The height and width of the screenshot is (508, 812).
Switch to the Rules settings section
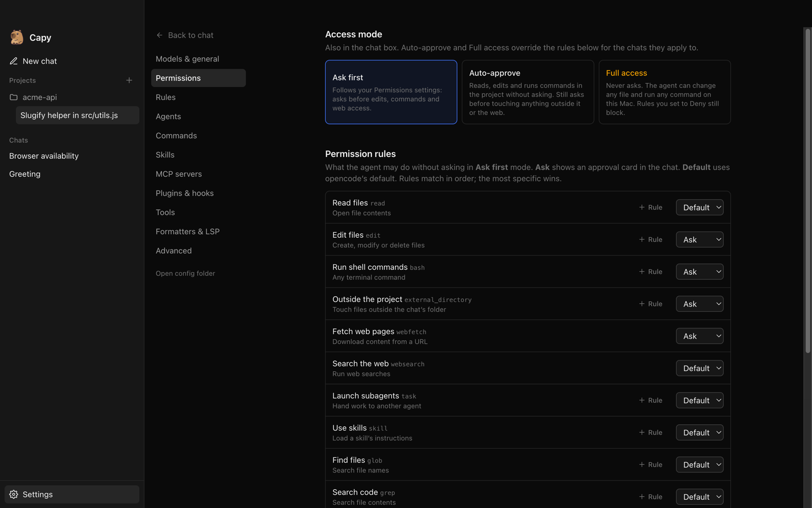click(198, 97)
